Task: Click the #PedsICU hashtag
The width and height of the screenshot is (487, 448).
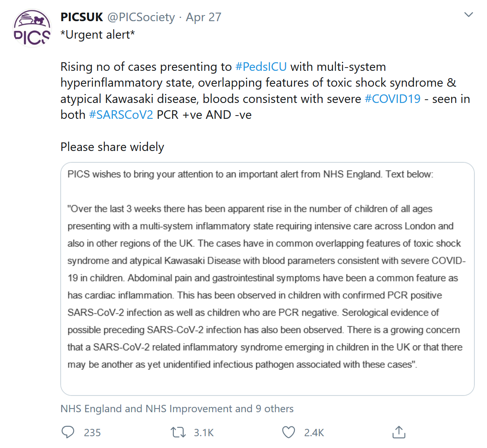Action: (x=261, y=67)
